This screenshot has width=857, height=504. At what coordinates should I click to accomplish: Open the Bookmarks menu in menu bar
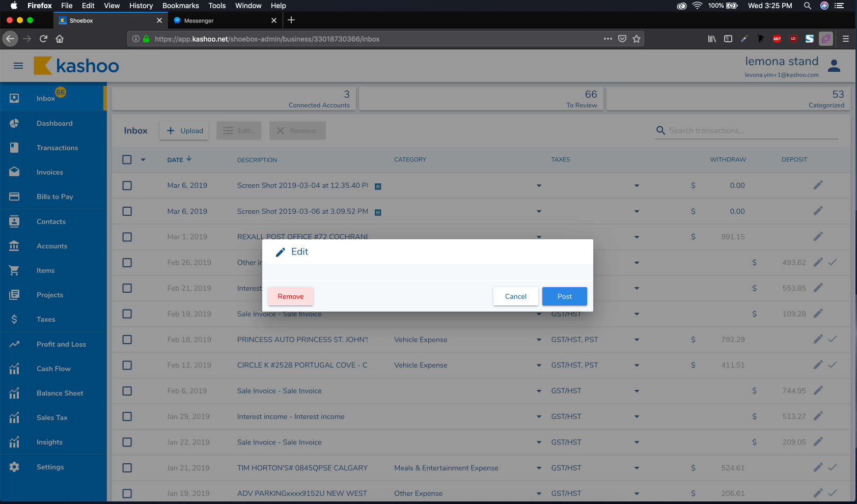180,6
